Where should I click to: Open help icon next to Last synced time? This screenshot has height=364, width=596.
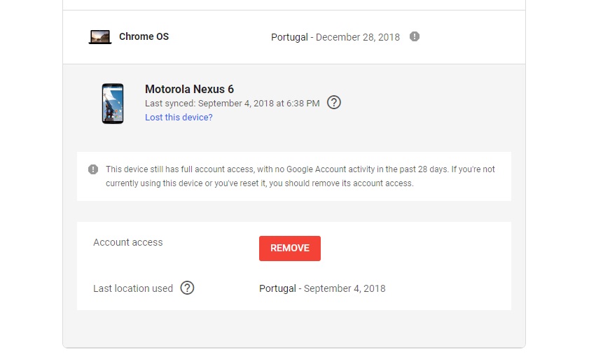coord(334,103)
